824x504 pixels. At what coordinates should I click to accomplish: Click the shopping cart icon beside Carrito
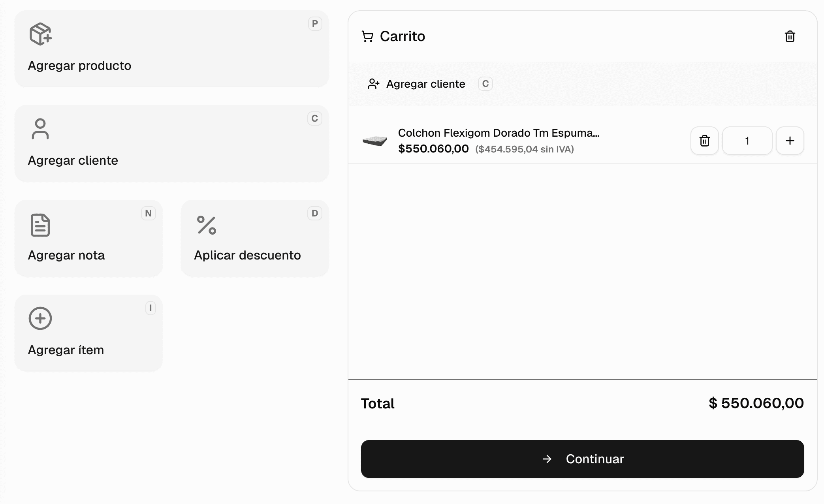pos(367,36)
